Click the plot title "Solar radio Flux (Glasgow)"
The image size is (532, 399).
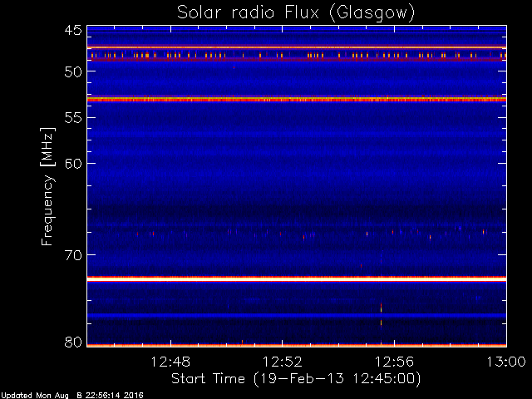click(296, 13)
